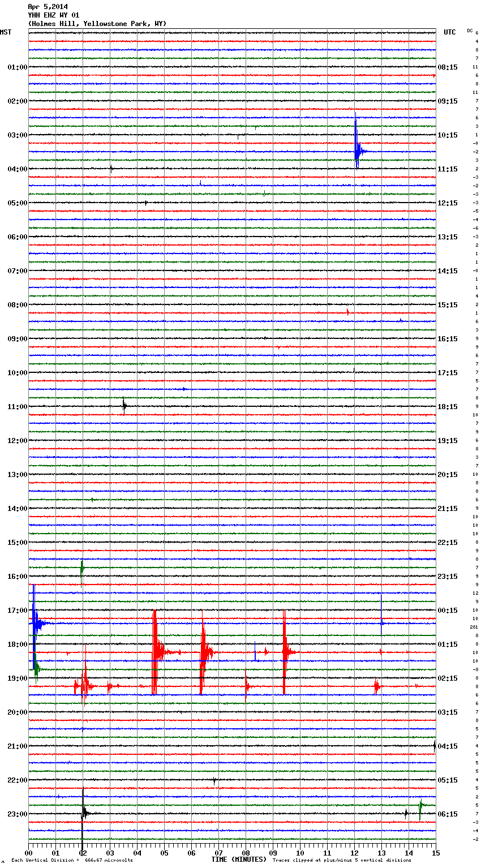Click the "13:00" MST time label
Screen dimensions: 481x868
click(18, 475)
